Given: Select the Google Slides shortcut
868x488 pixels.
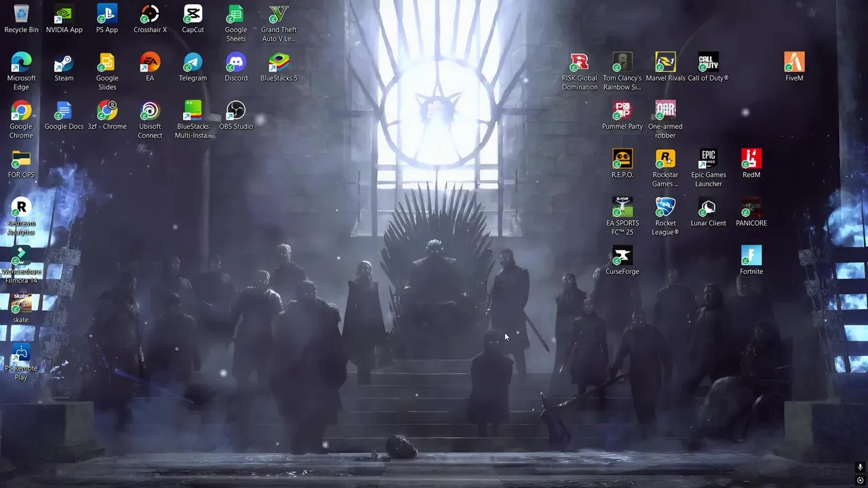Looking at the screenshot, I should point(106,62).
